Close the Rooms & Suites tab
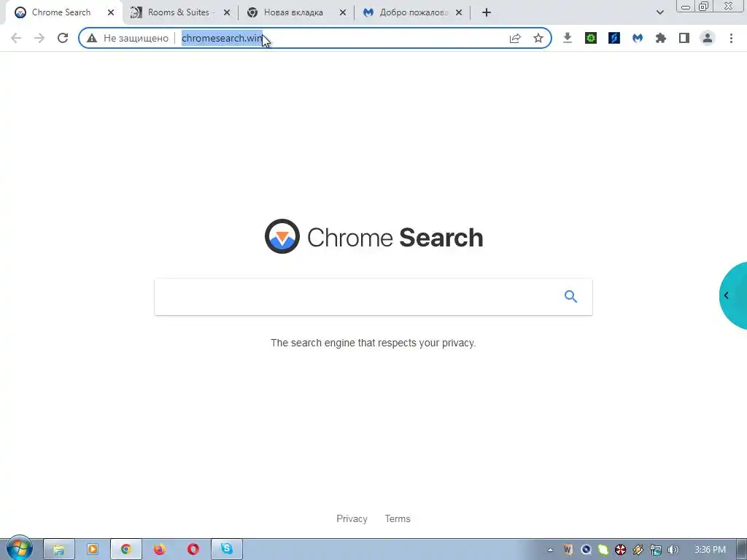The height and width of the screenshot is (560, 747). (227, 12)
